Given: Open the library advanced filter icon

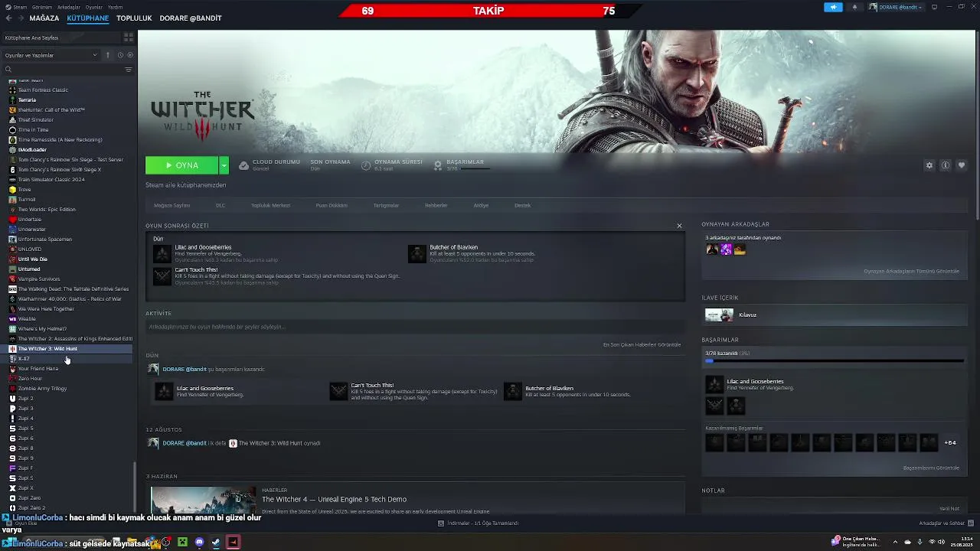Looking at the screenshot, I should [129, 70].
